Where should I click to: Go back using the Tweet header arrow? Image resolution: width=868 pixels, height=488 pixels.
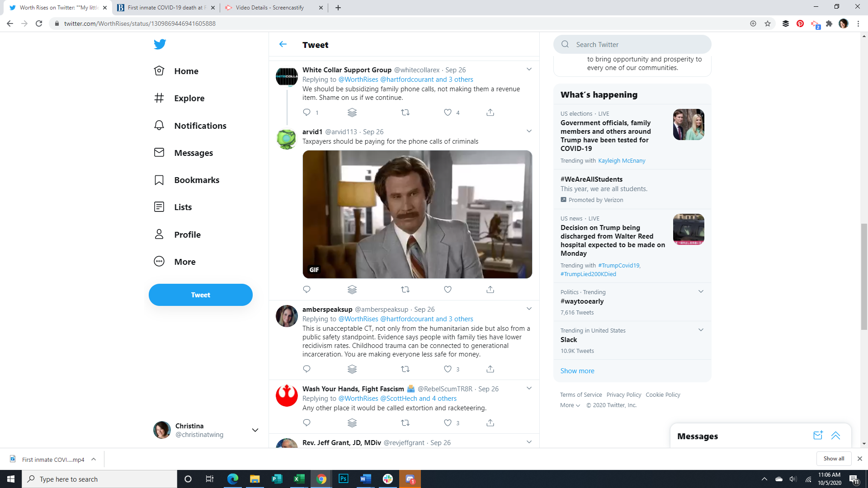pyautogui.click(x=283, y=44)
